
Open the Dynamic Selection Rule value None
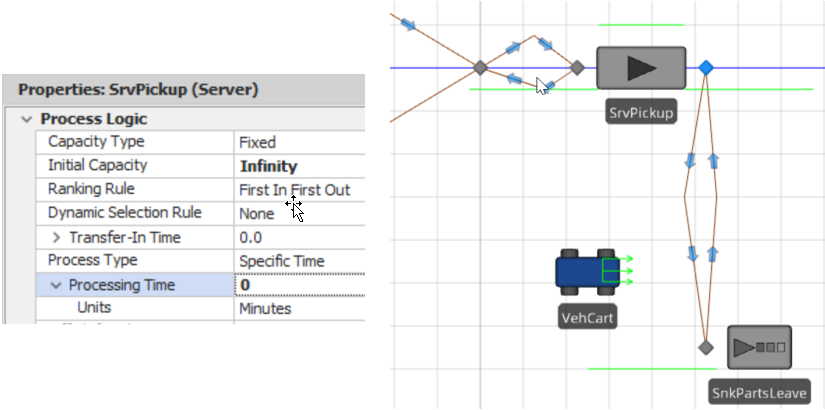pyautogui.click(x=299, y=214)
